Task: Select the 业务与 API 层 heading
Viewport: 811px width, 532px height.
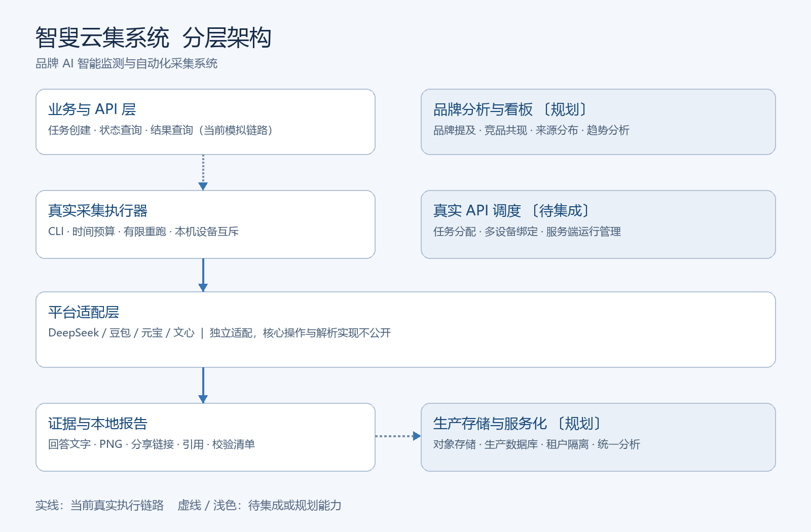Action: 92,109
